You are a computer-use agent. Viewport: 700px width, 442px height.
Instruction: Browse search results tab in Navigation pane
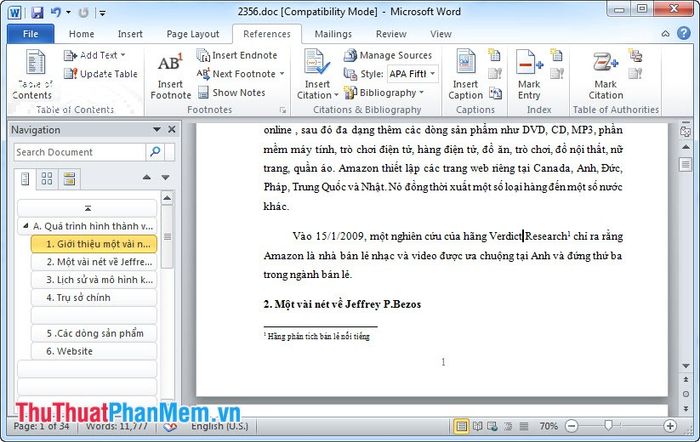(x=69, y=179)
